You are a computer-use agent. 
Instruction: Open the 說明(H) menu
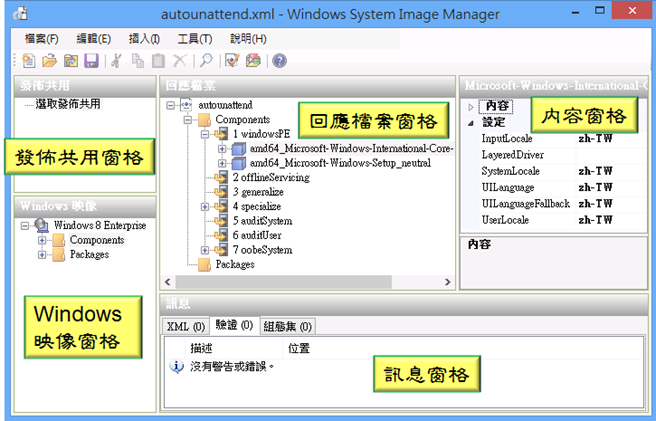249,39
